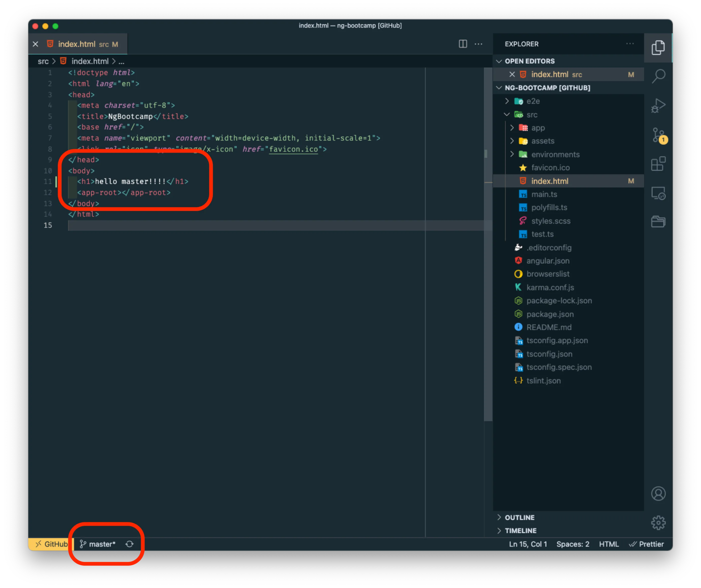Open the Search view icon
This screenshot has height=588, width=701.
(x=658, y=76)
